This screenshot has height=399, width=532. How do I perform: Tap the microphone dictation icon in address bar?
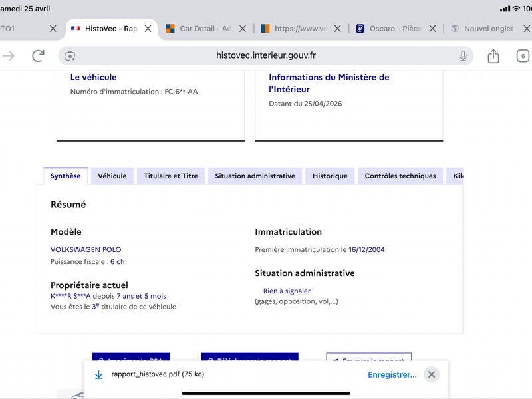[463, 56]
